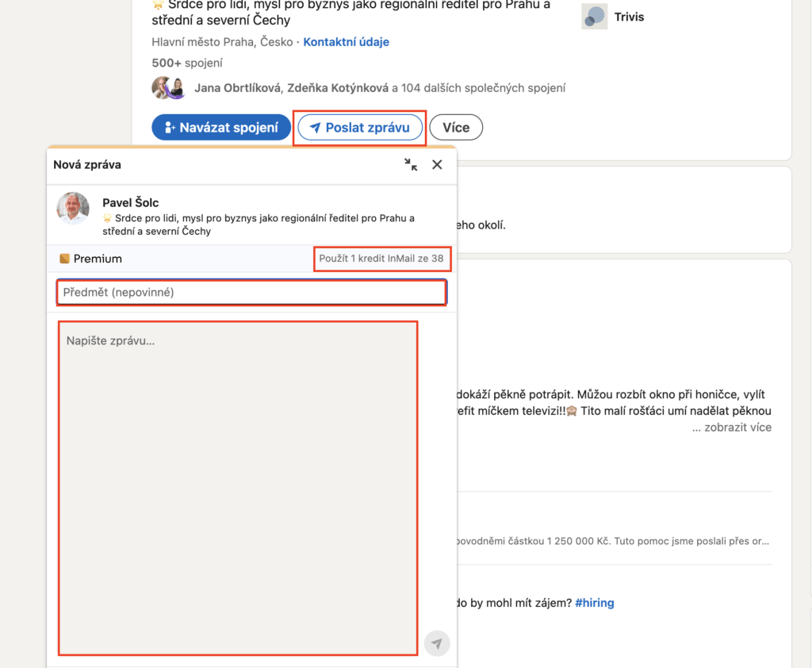Open the Více options menu

pyautogui.click(x=456, y=128)
